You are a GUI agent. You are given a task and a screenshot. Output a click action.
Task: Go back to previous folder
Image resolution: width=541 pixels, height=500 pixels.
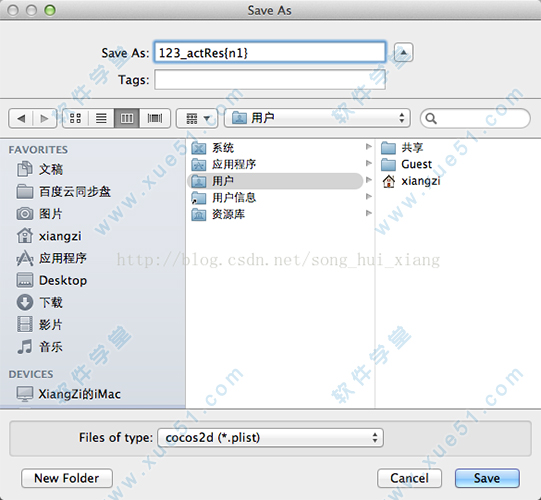21,118
